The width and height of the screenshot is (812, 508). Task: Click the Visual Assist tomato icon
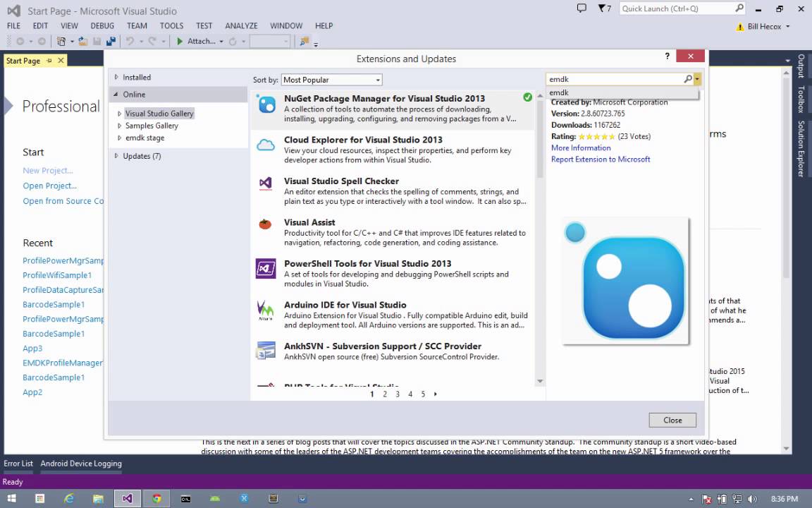[265, 224]
